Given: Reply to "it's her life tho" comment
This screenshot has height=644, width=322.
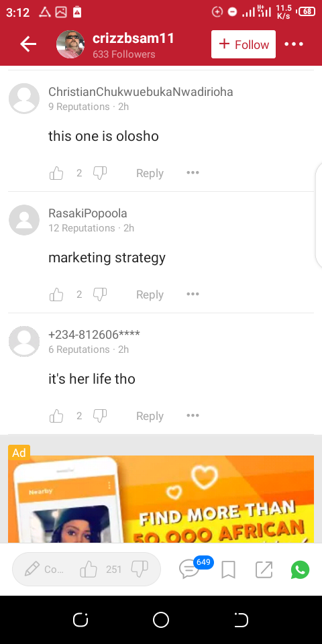Looking at the screenshot, I should 150,416.
